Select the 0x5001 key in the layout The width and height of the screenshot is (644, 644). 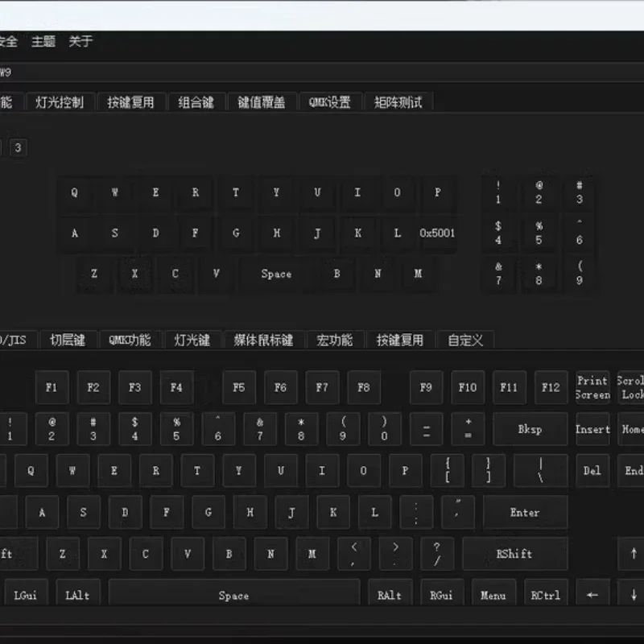[437, 233]
